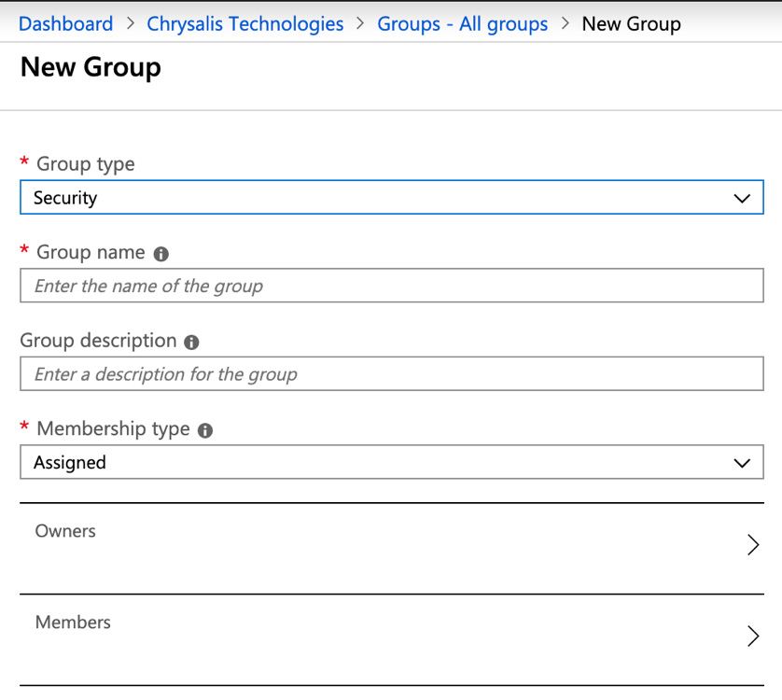Focus the Group description text field
The image size is (782, 700).
tap(391, 375)
